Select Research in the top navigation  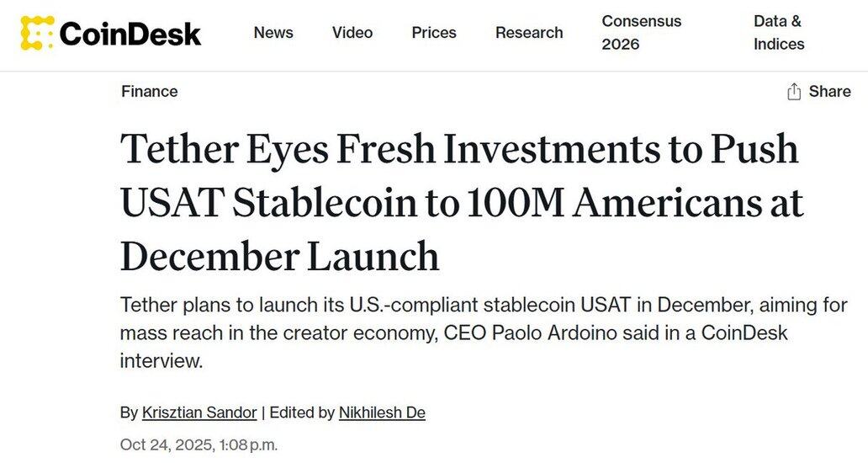[x=529, y=33]
